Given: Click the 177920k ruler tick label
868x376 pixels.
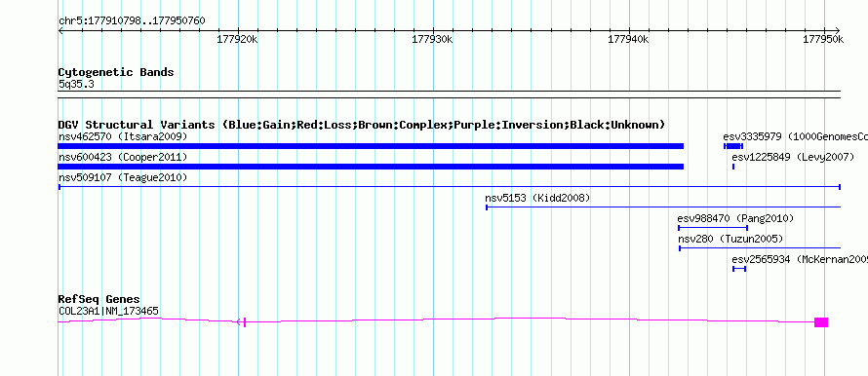Looking at the screenshot, I should click(238, 40).
